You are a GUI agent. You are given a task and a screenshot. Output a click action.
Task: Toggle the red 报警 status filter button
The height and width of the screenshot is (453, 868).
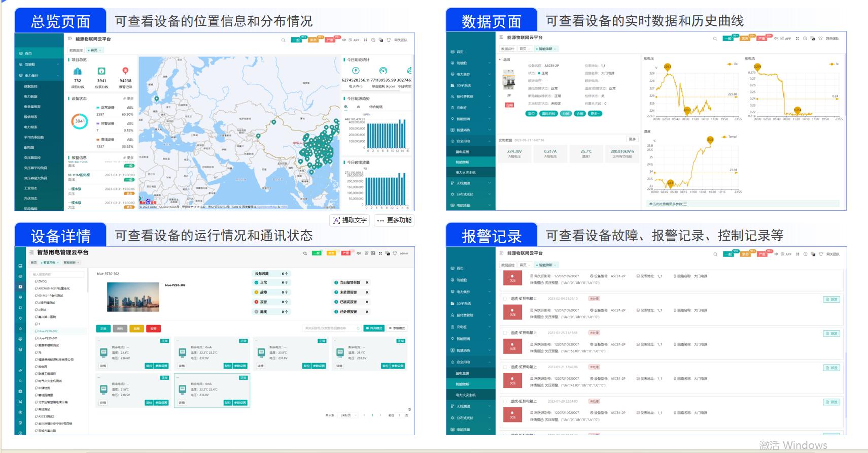[x=153, y=329]
